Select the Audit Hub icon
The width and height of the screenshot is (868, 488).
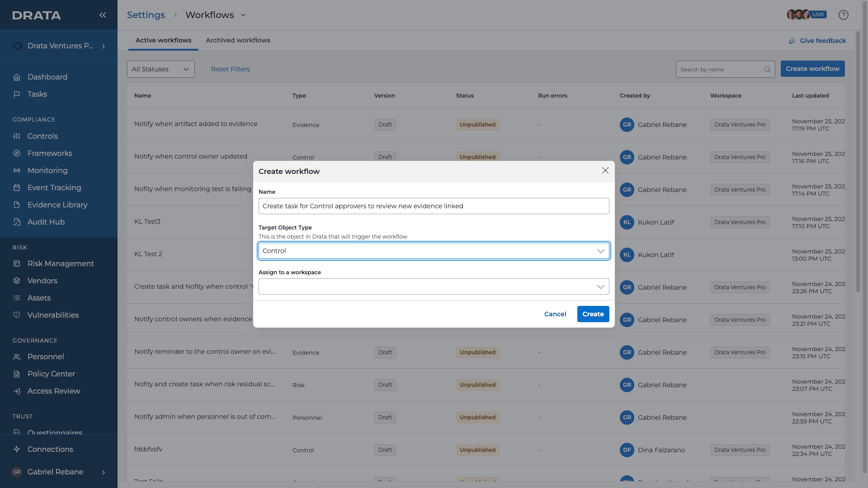(17, 222)
